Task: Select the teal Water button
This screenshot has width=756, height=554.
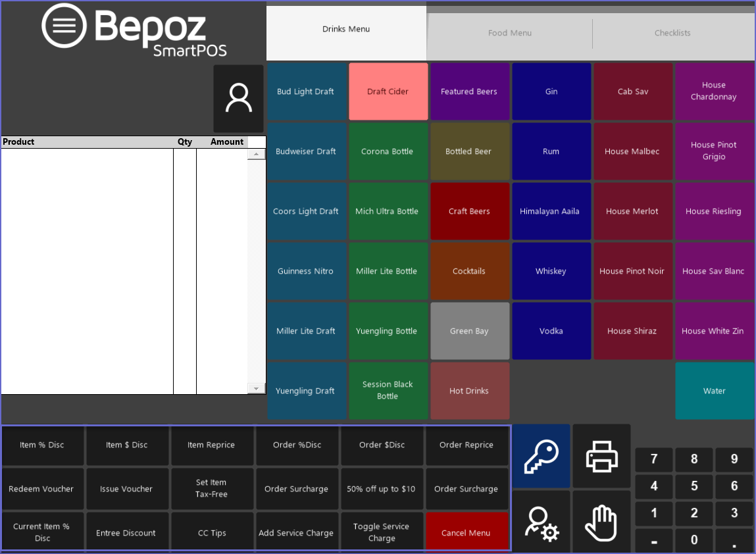Action: pos(714,391)
